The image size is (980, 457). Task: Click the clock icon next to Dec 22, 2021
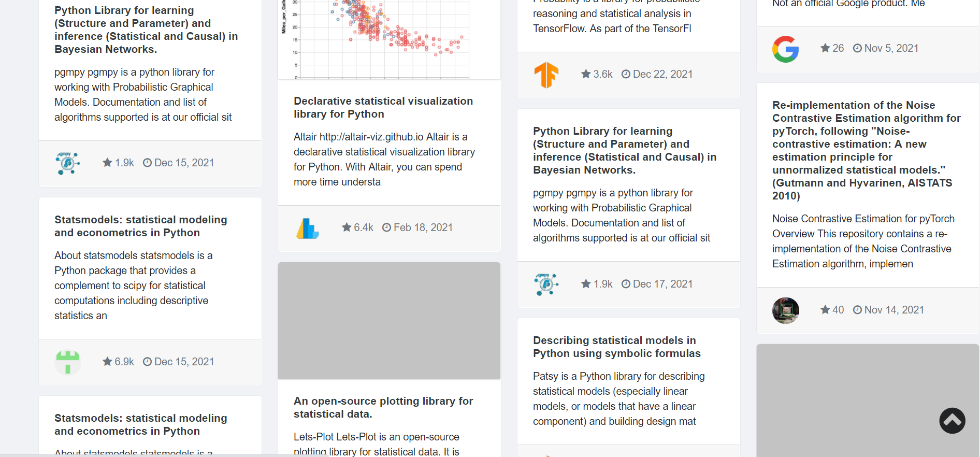pyautogui.click(x=626, y=74)
